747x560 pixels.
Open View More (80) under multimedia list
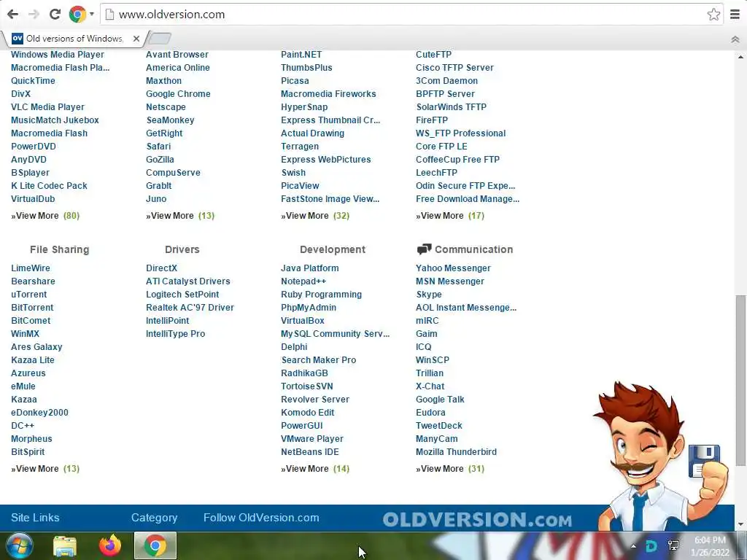coord(45,216)
